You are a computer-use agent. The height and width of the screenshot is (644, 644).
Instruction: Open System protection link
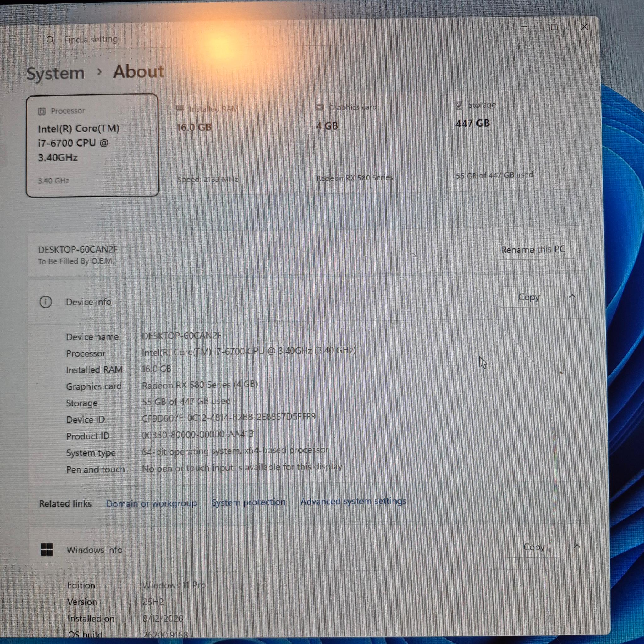click(248, 502)
